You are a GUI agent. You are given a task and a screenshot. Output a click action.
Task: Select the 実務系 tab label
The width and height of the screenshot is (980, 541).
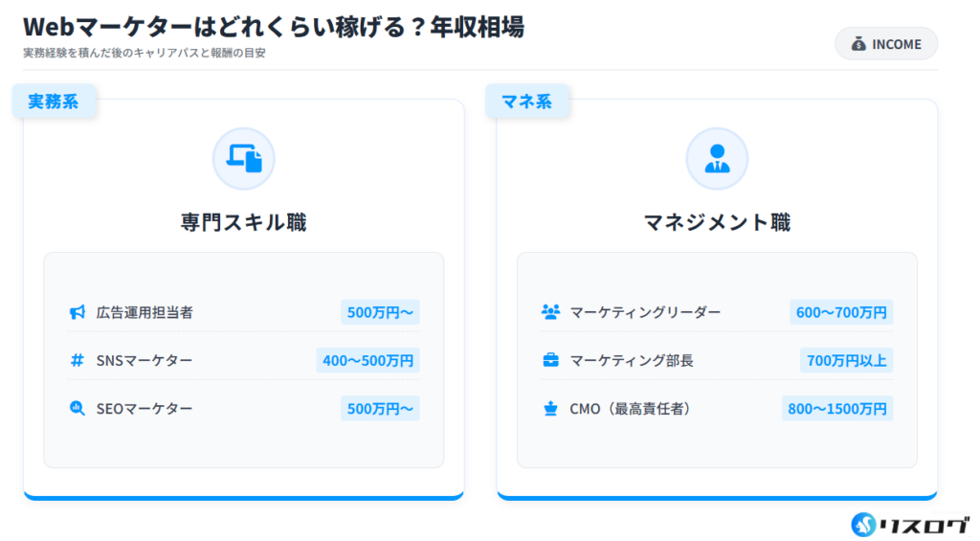54,101
